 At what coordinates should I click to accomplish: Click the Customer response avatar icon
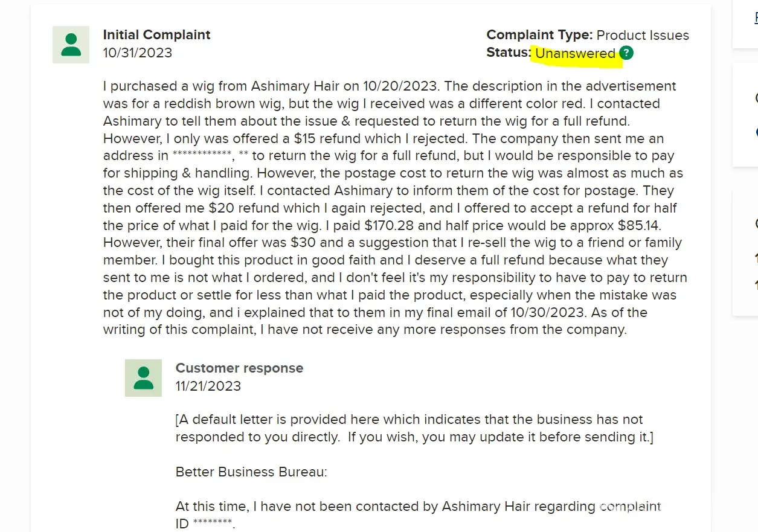point(143,378)
